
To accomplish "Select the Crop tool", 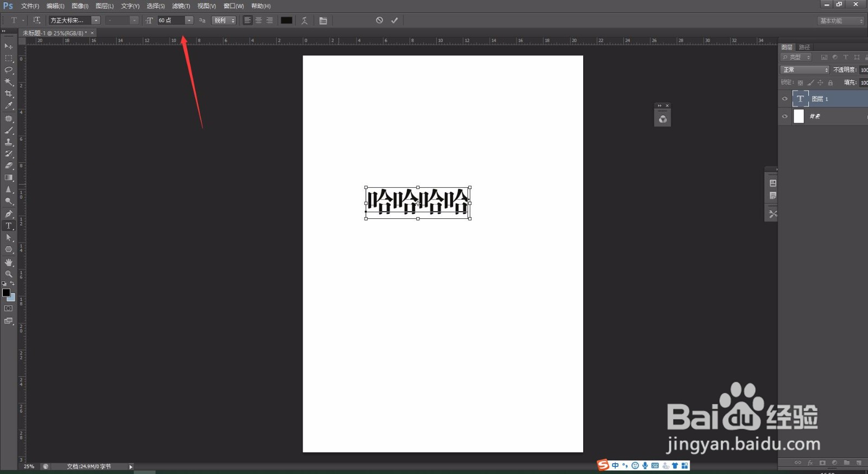I will coord(9,94).
